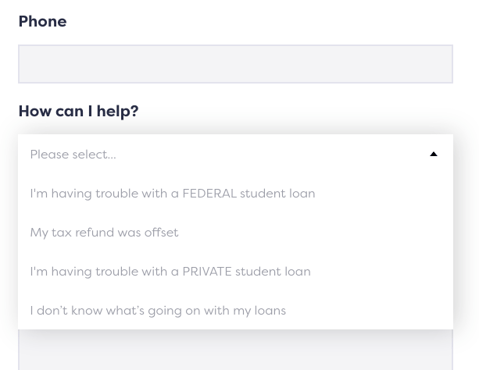The width and height of the screenshot is (479, 370).
Task: Toggle the help-topic dropdown arrow
Action: (433, 154)
